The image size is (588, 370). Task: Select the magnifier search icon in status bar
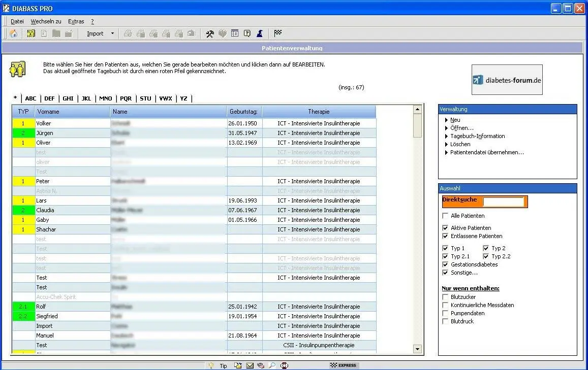(x=272, y=365)
